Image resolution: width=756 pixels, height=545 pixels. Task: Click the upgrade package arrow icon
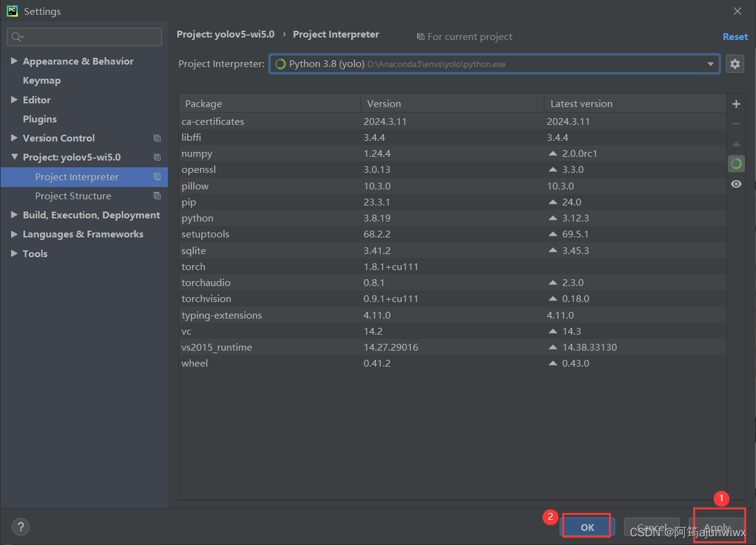tap(736, 144)
